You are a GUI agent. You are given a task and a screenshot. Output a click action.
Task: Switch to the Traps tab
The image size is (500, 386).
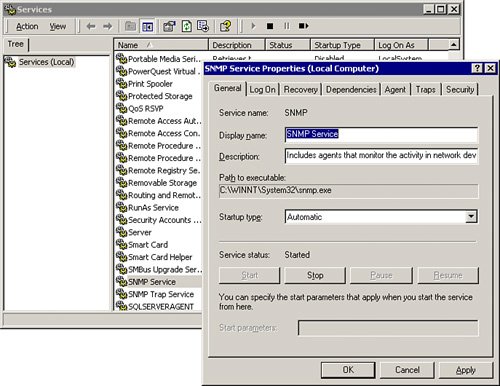(x=426, y=89)
